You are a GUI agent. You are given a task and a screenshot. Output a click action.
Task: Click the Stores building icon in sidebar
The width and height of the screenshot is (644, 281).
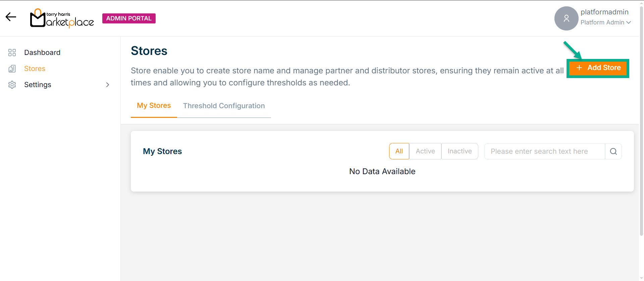[12, 69]
